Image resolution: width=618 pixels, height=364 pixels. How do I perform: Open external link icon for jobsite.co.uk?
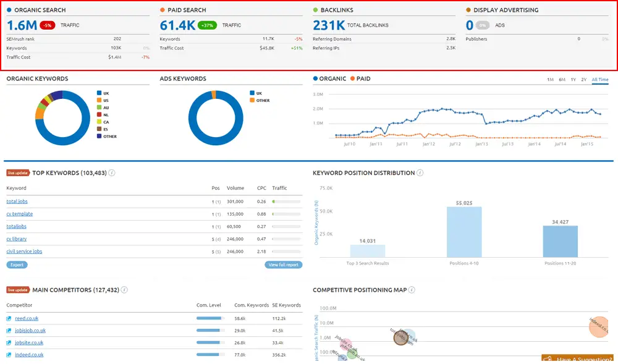click(x=9, y=343)
